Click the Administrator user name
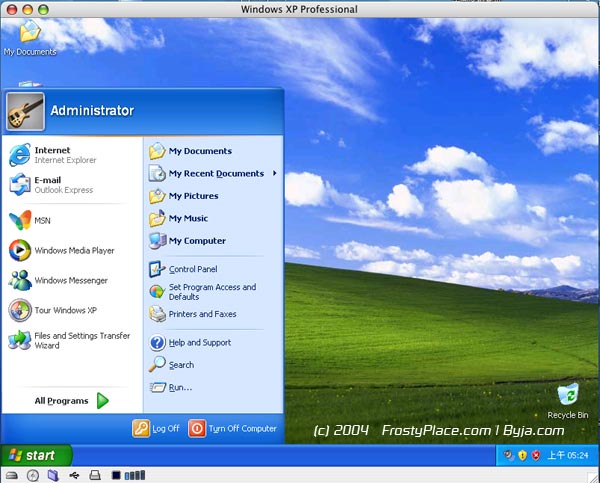600x483 pixels. coord(92,111)
